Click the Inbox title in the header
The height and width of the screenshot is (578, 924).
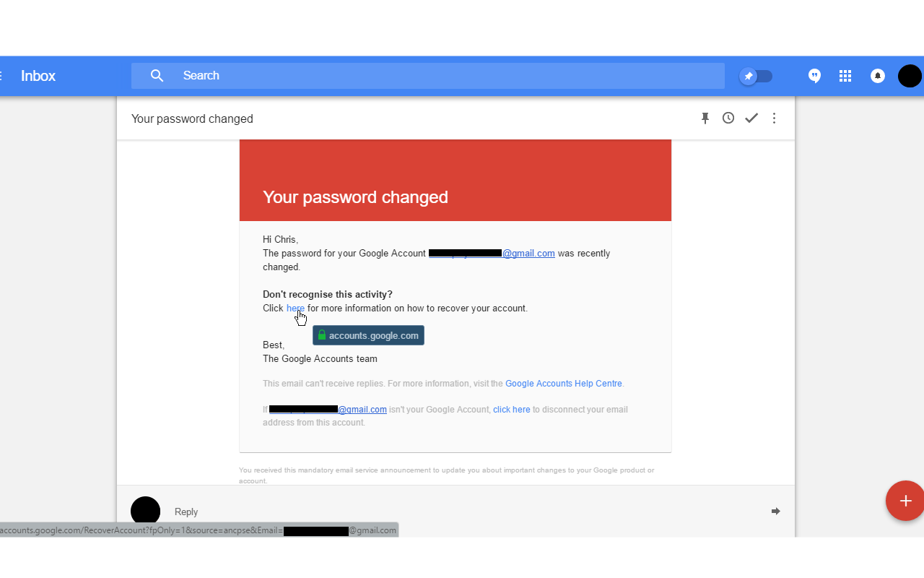tap(38, 76)
